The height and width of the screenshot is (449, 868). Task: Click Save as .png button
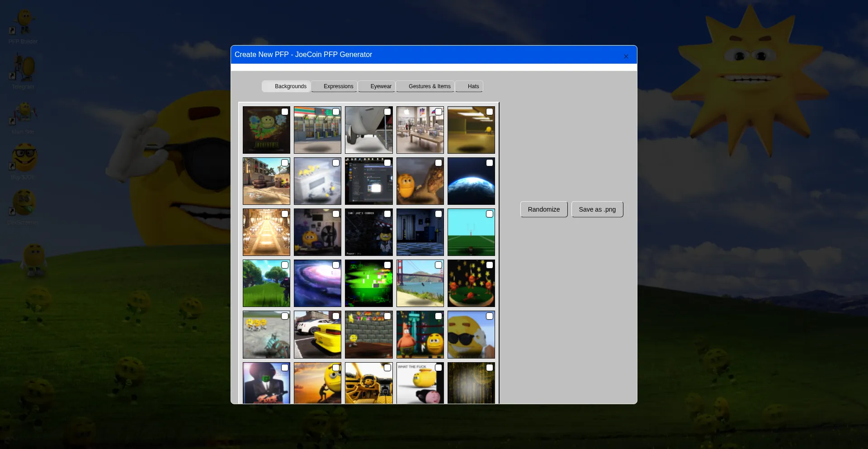point(597,209)
